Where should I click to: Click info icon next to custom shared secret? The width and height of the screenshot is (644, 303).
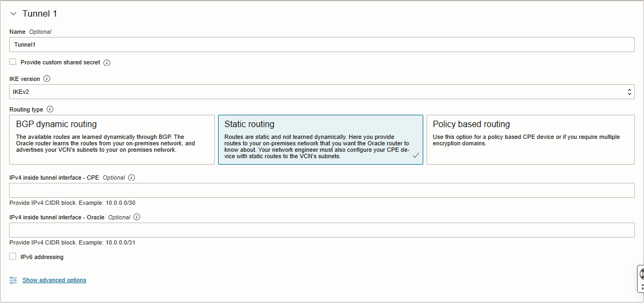pyautogui.click(x=107, y=63)
